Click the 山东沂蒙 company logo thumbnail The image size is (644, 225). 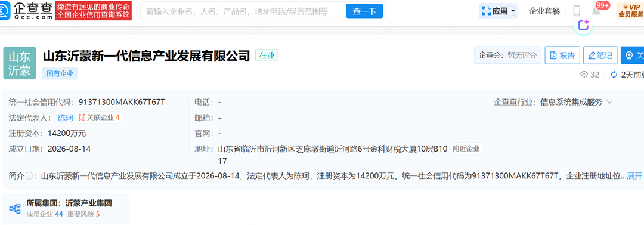(19, 63)
